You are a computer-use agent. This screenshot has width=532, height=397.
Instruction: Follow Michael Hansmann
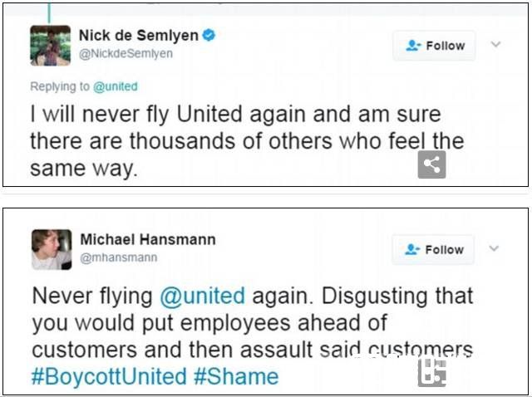(x=433, y=249)
